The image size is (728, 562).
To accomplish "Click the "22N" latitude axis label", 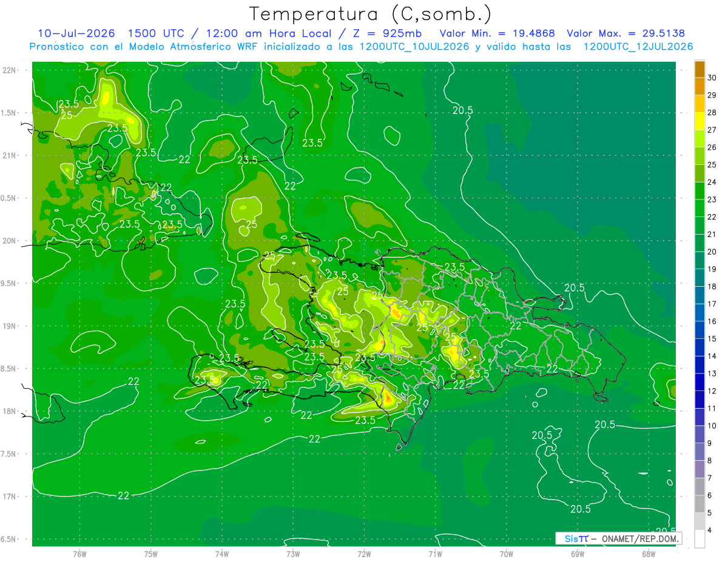I will (x=10, y=70).
